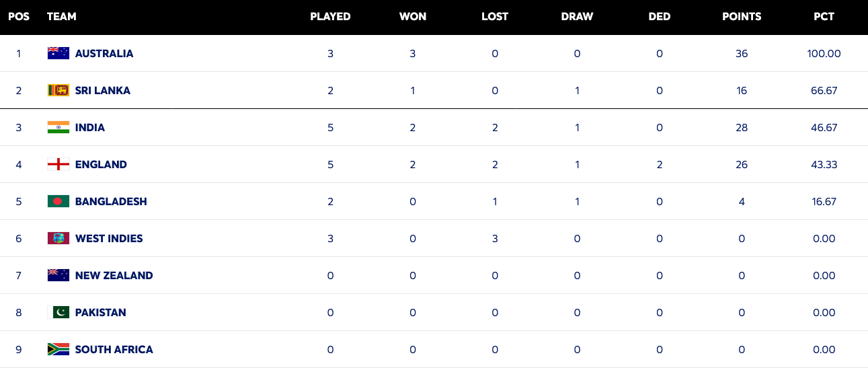Click the South Africa flag icon

pos(58,349)
